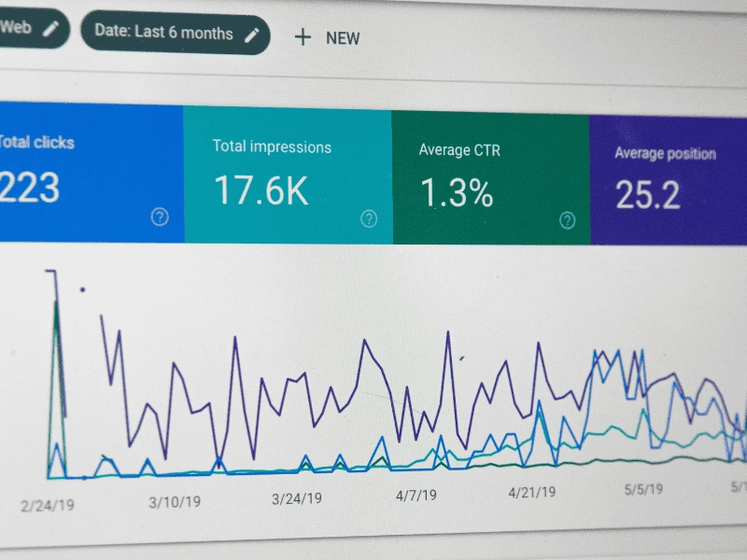Viewport: 747px width, 560px height.
Task: Click the NEW filter button label
Action: (x=343, y=38)
